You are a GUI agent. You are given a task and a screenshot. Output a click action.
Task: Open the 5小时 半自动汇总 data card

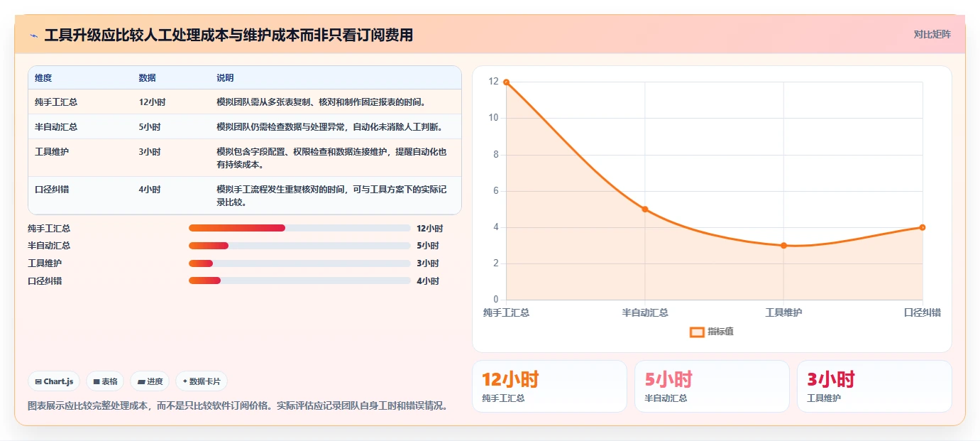point(712,386)
